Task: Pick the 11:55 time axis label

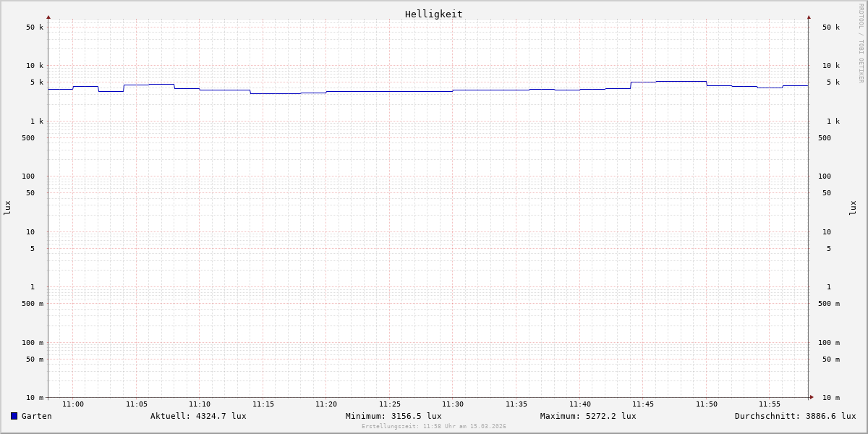Action: point(770,404)
